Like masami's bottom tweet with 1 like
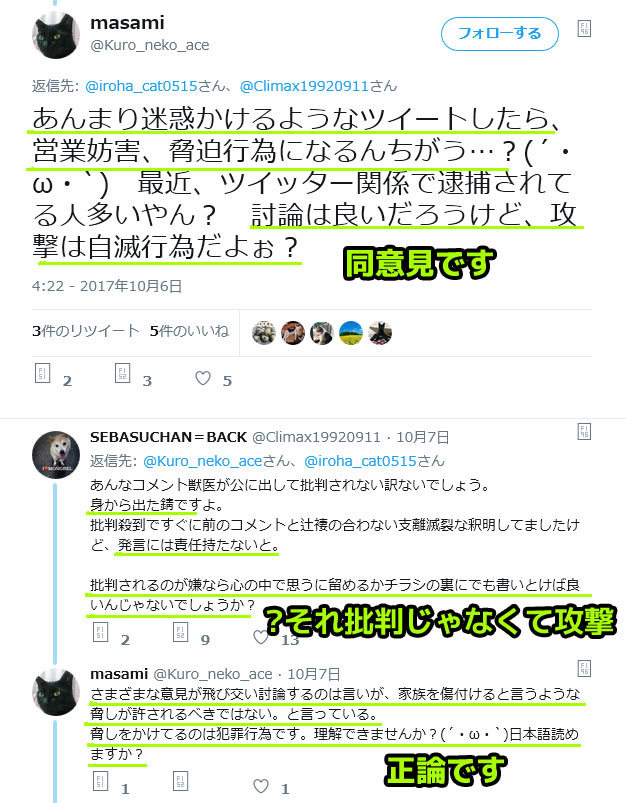 [x=261, y=786]
